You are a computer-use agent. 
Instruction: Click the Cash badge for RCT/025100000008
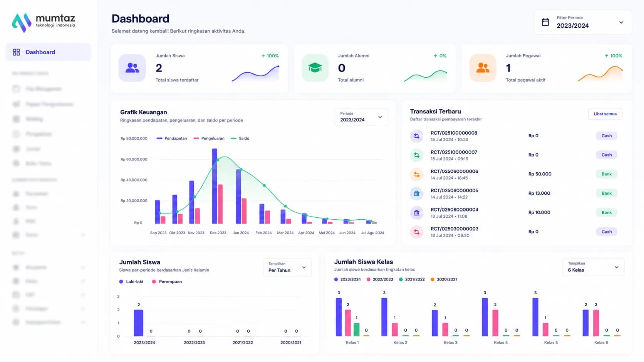pos(606,136)
